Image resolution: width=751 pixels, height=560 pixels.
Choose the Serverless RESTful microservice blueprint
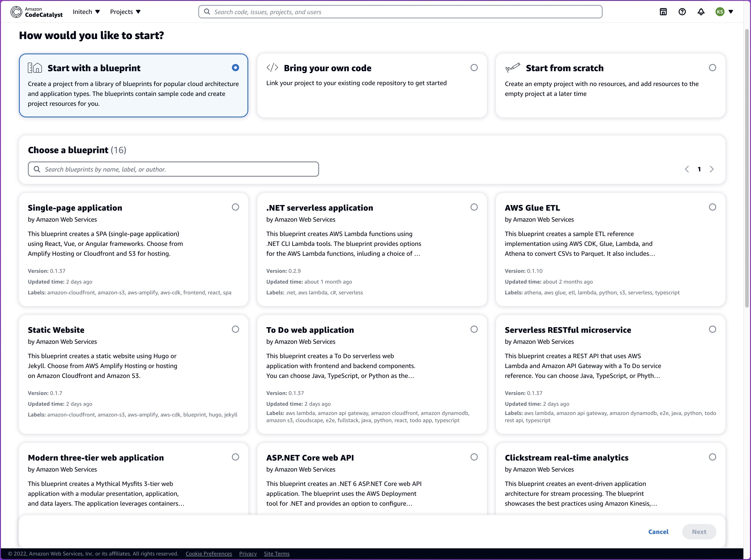713,329
